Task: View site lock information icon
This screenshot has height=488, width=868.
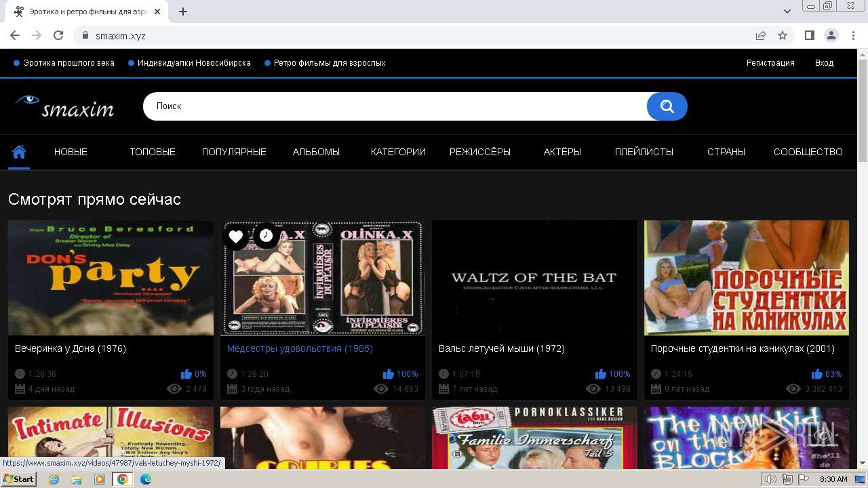Action: tap(85, 36)
